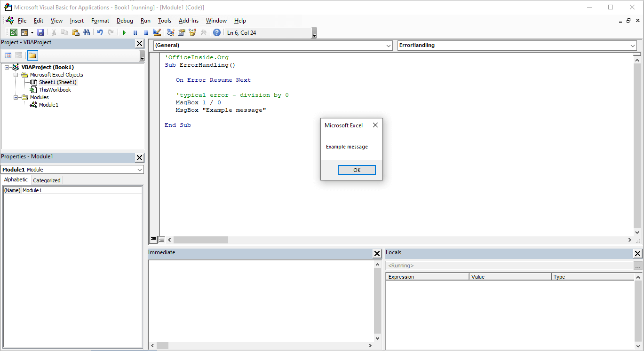Image resolution: width=644 pixels, height=351 pixels.
Task: Switch to the Categorized properties tab
Action: pos(47,180)
